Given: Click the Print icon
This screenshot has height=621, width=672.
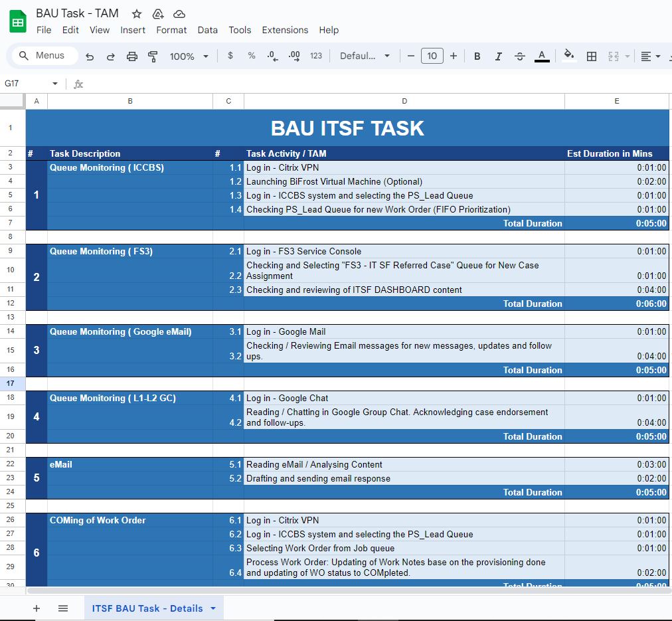Looking at the screenshot, I should pyautogui.click(x=132, y=56).
